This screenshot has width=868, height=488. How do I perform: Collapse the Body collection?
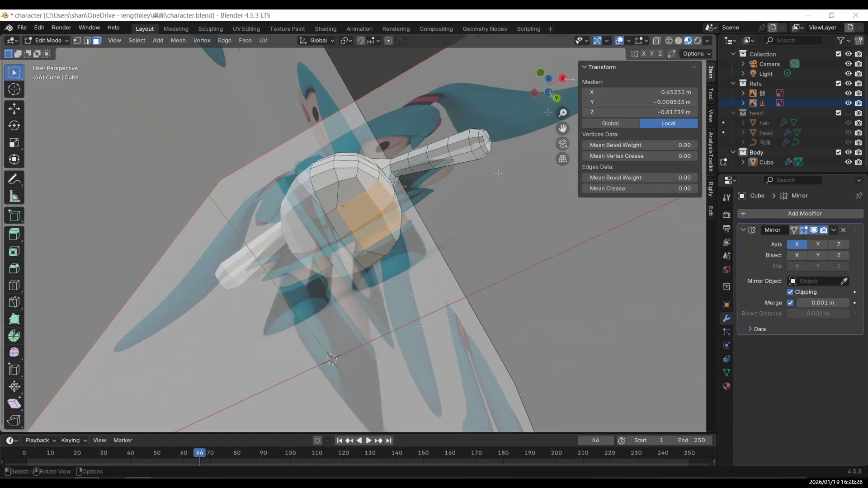(733, 152)
